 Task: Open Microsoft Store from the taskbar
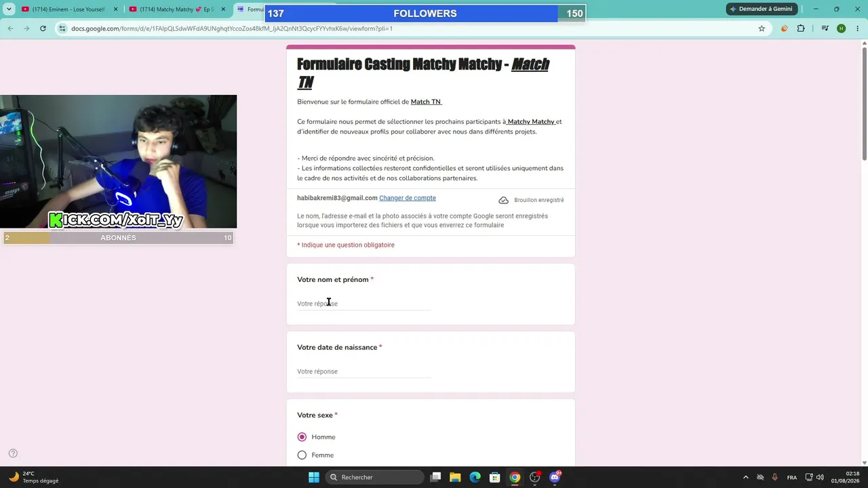click(495, 477)
